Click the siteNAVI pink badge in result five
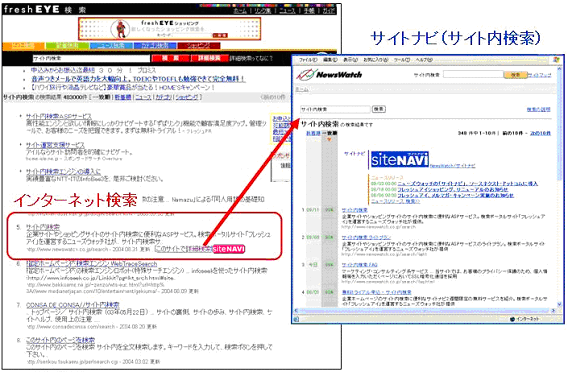The image size is (567, 372). 229,249
